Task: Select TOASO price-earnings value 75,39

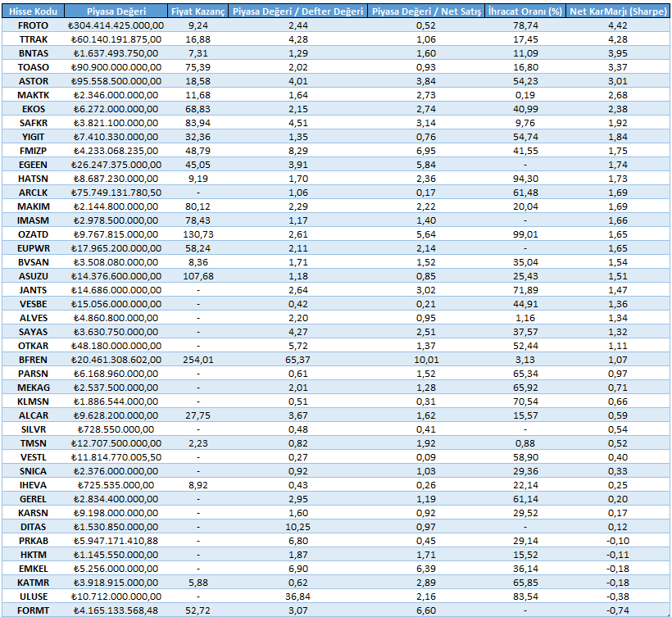Action: click(x=198, y=67)
